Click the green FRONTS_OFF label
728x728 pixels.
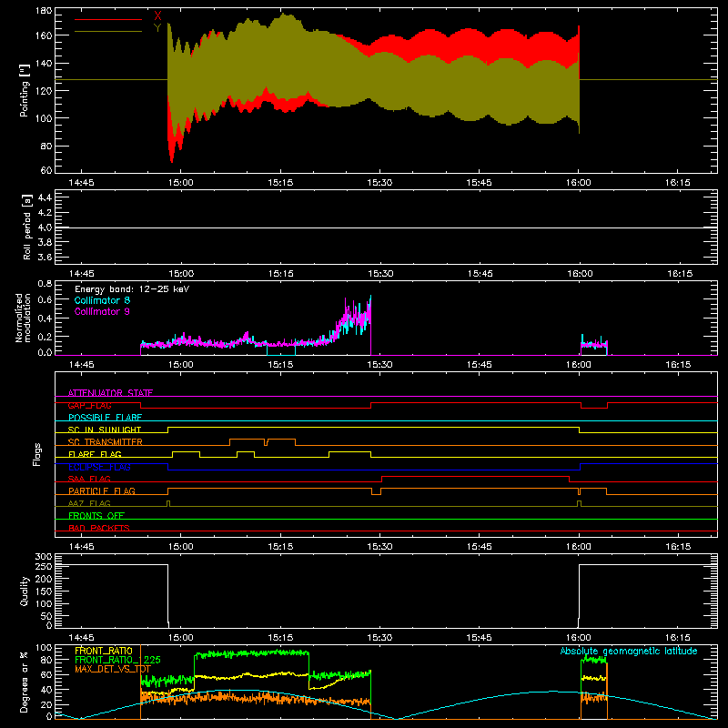(x=96, y=515)
